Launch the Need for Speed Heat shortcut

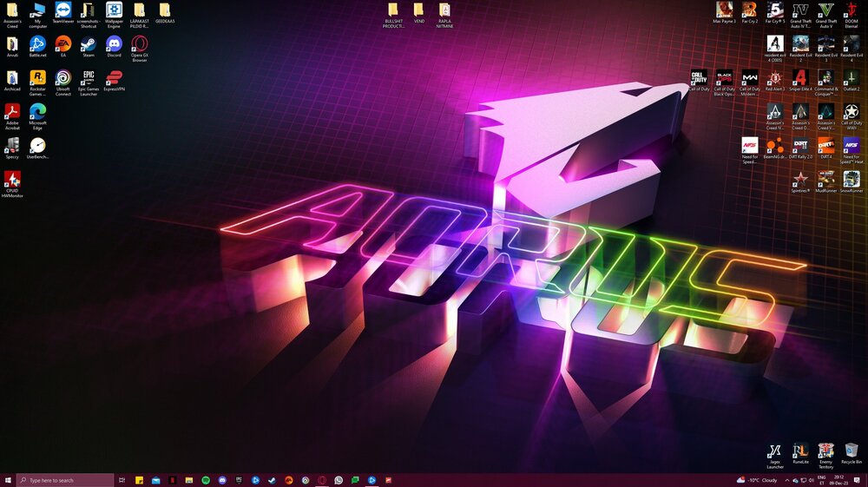(852, 150)
